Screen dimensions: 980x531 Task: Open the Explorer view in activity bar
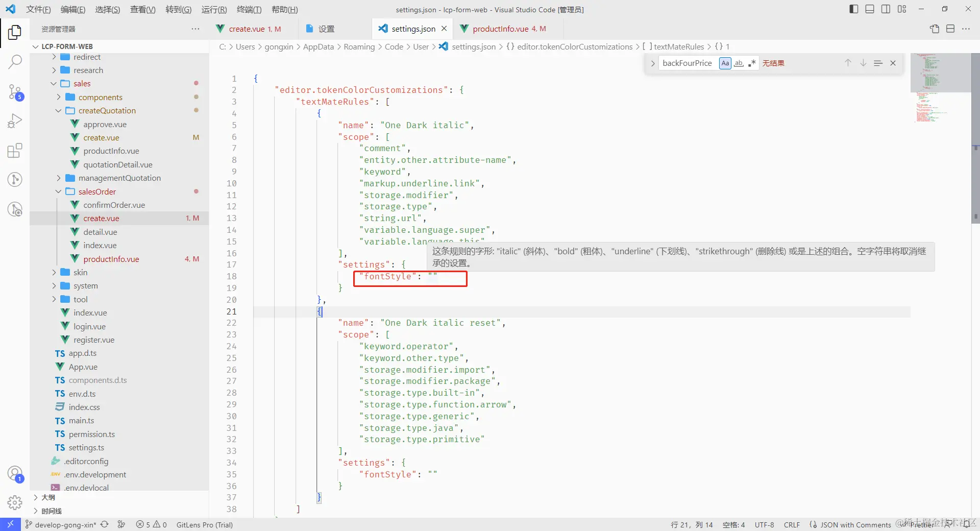(x=15, y=32)
